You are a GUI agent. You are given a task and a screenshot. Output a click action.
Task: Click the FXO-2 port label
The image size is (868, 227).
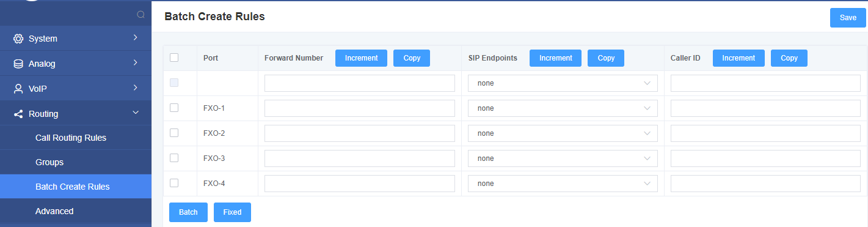point(214,133)
